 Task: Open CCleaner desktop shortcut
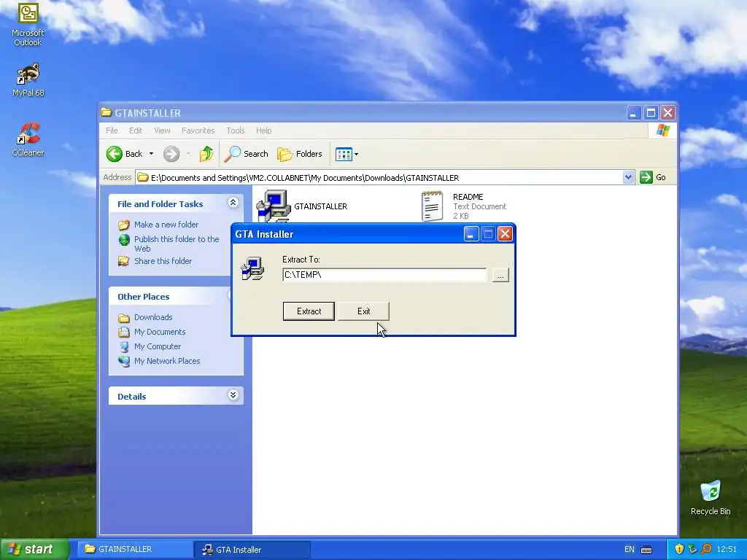(28, 139)
